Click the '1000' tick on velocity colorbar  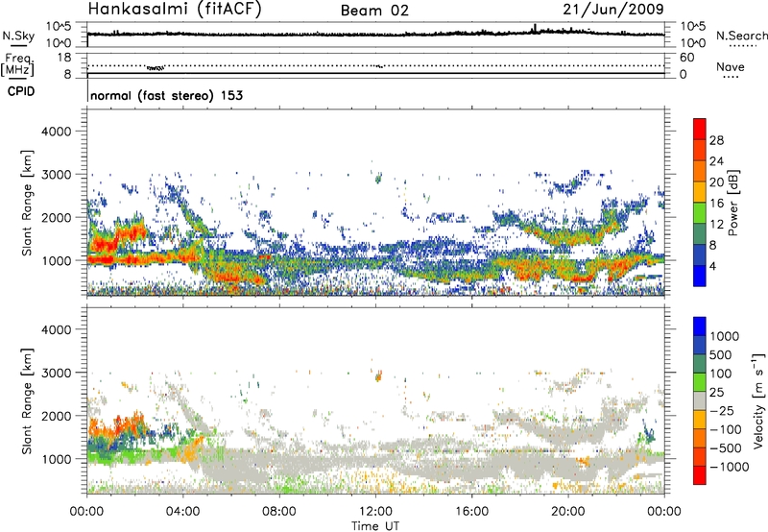pyautogui.click(x=725, y=336)
